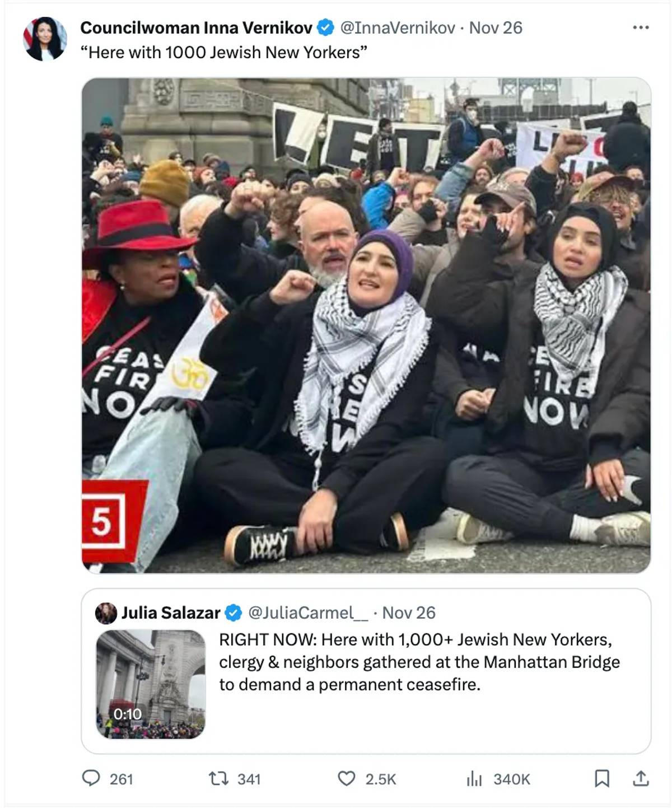Click the @JuliaCarmel__ handle
The height and width of the screenshot is (808, 672).
tap(308, 613)
